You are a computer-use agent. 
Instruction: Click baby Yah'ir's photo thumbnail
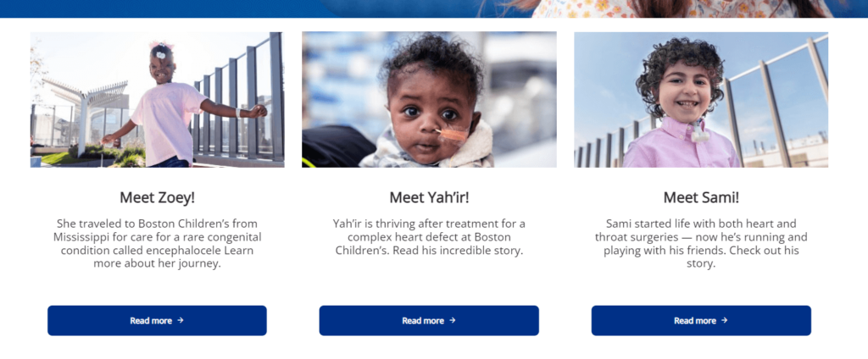click(429, 100)
